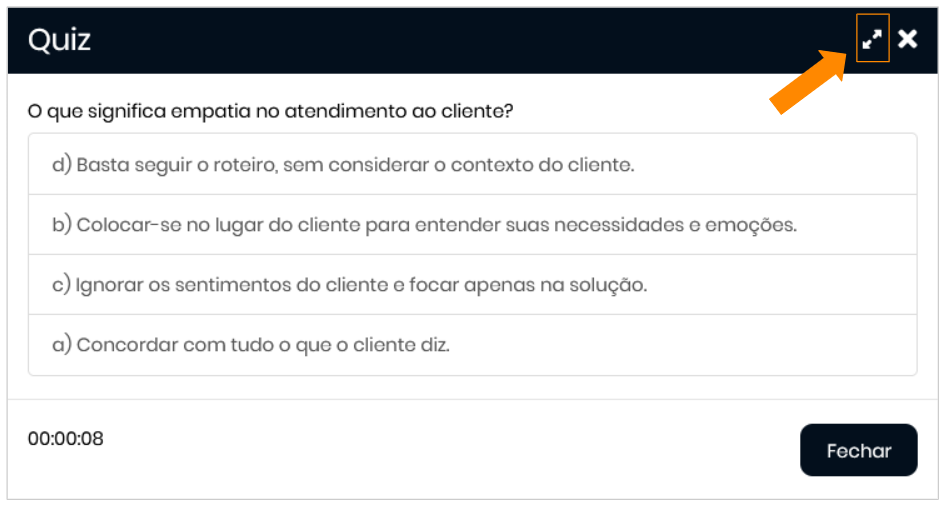Click the dark button in the dialog footer
Screen dimensions: 945x510
(x=858, y=450)
